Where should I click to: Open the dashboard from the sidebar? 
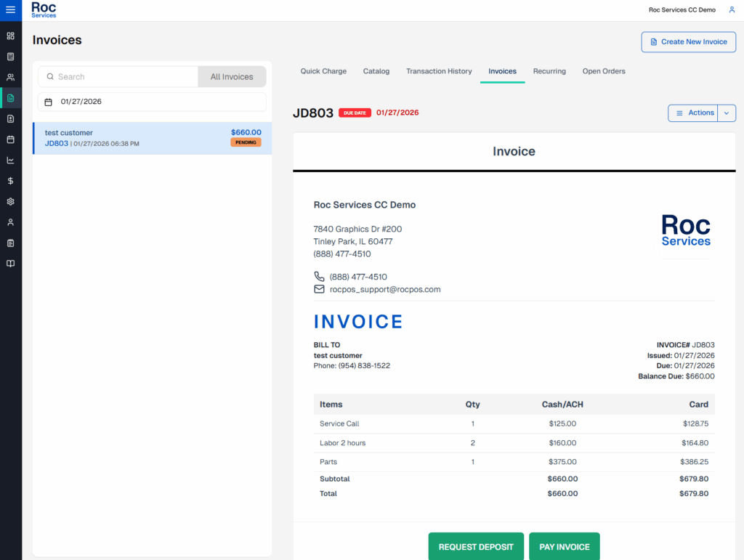point(10,35)
